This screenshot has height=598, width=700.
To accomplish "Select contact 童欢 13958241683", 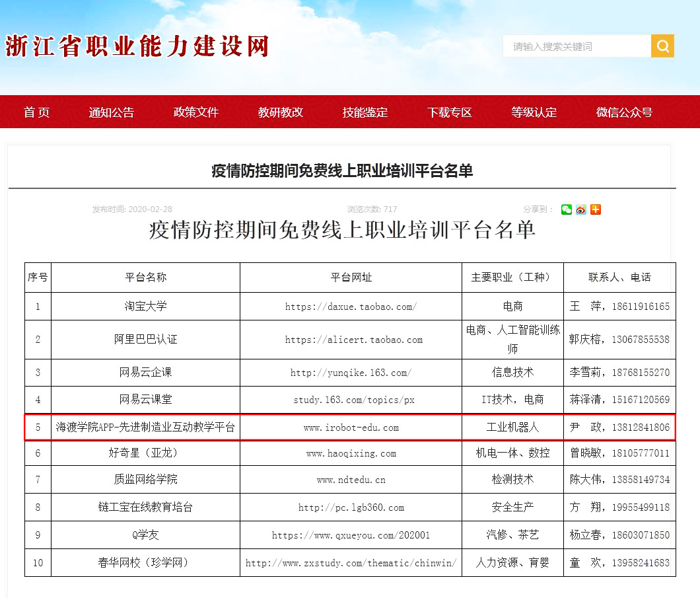I will pos(619,562).
